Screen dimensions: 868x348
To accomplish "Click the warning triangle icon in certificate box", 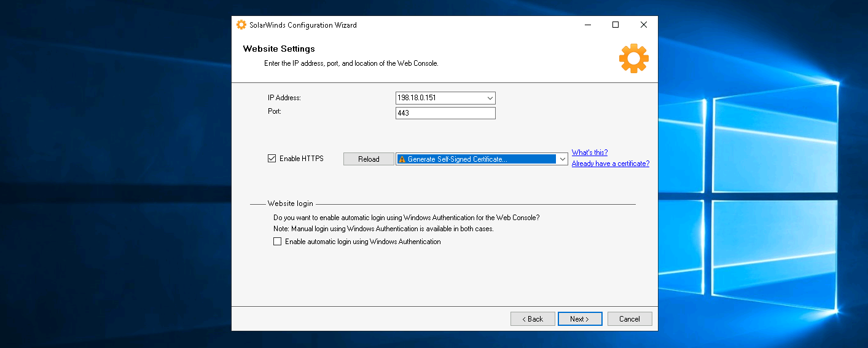I will tap(402, 159).
